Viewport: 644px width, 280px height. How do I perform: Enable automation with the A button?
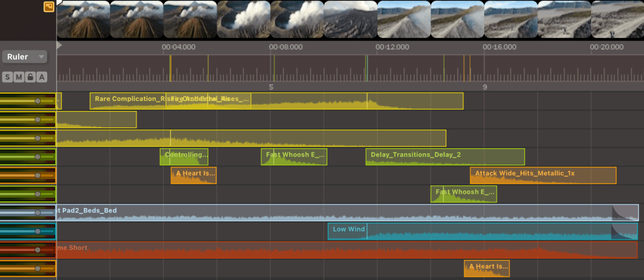click(42, 77)
